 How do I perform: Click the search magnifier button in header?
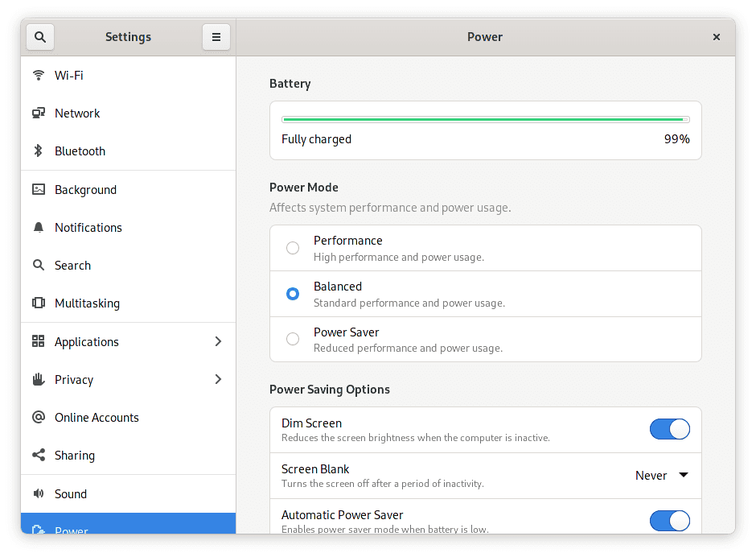[40, 37]
